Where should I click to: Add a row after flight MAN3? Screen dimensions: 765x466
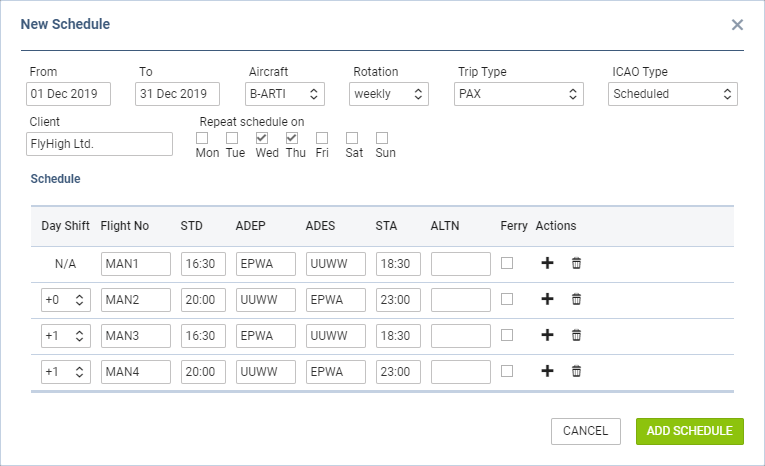point(547,335)
